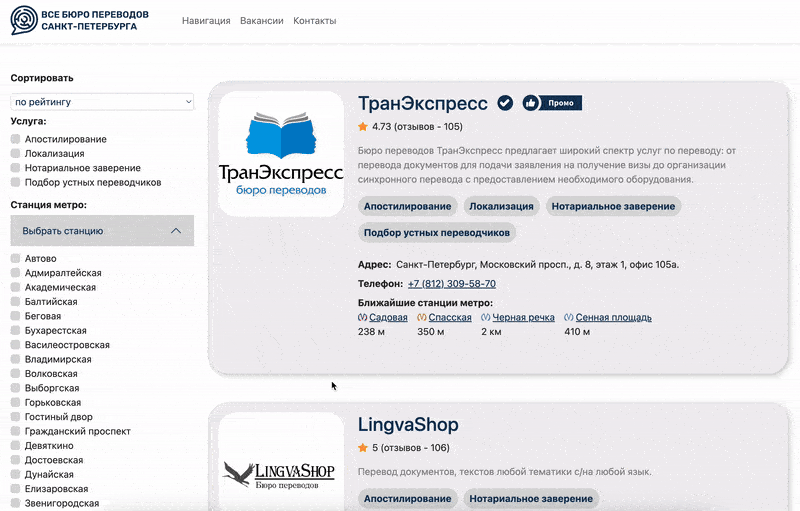This screenshot has width=800, height=511.
Task: Select the Выборгская station checkbox
Action: point(15,388)
